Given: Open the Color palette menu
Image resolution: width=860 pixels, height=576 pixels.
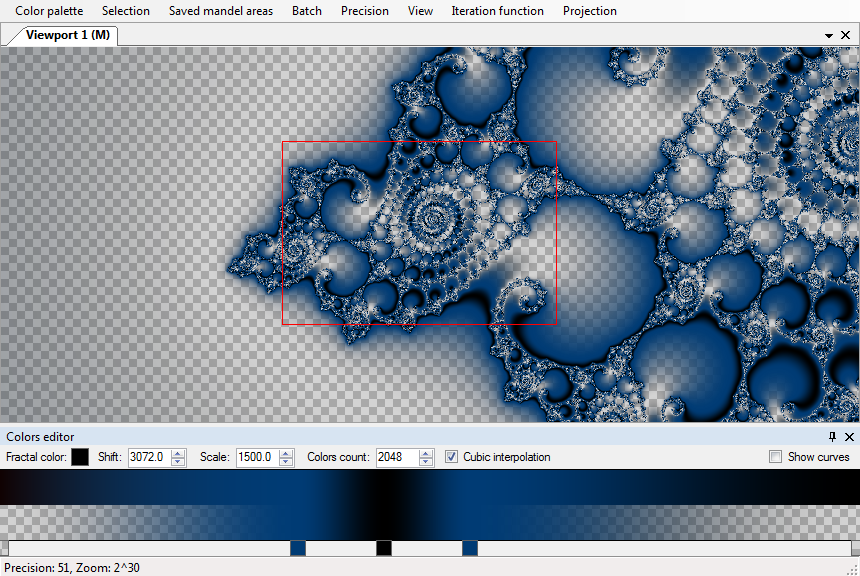Looking at the screenshot, I should tap(49, 11).
